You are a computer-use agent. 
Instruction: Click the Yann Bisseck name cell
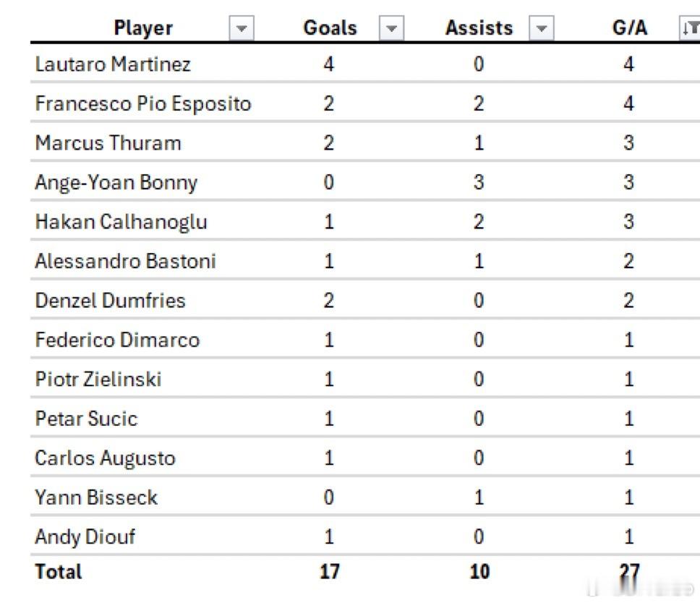(x=96, y=497)
